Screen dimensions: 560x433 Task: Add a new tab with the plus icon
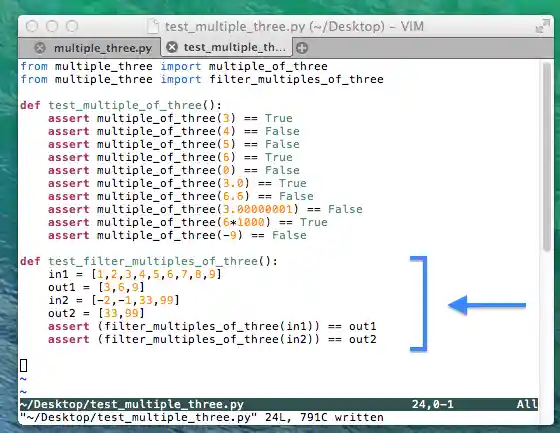tap(302, 48)
